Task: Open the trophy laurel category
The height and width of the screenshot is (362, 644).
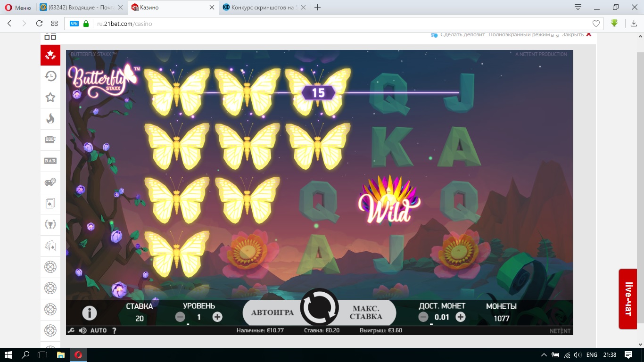Action: pos(50,224)
